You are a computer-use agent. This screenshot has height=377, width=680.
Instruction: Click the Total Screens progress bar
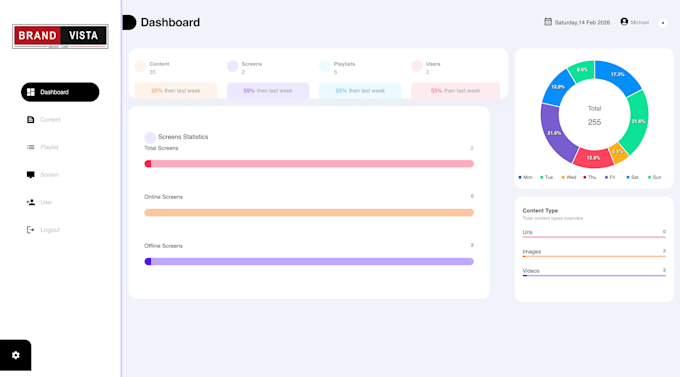click(309, 164)
